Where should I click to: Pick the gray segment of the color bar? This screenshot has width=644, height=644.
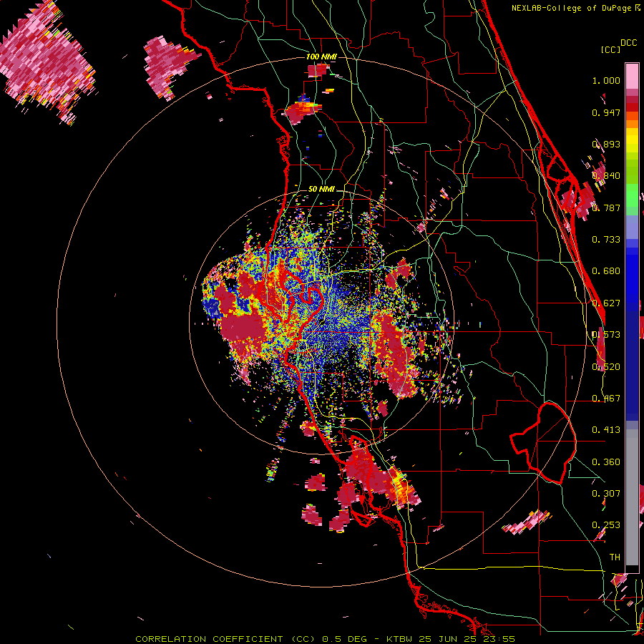click(632, 497)
